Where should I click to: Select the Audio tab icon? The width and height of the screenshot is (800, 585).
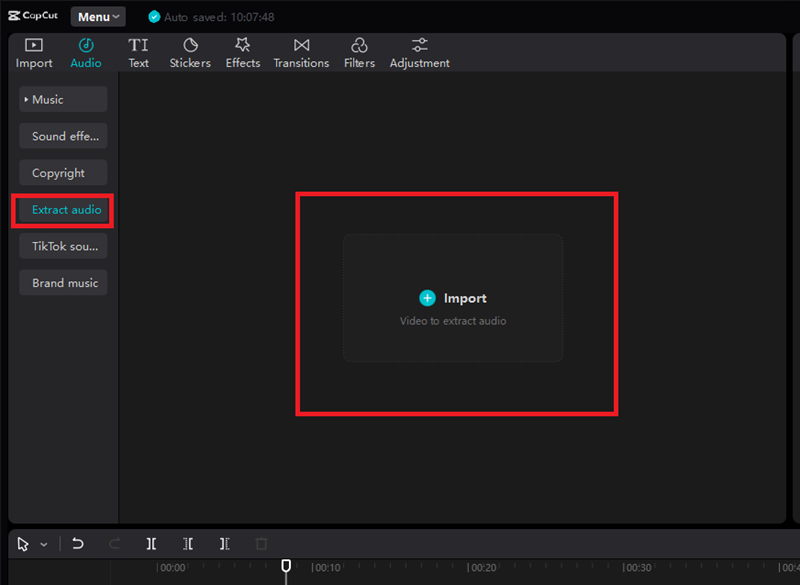(x=86, y=46)
